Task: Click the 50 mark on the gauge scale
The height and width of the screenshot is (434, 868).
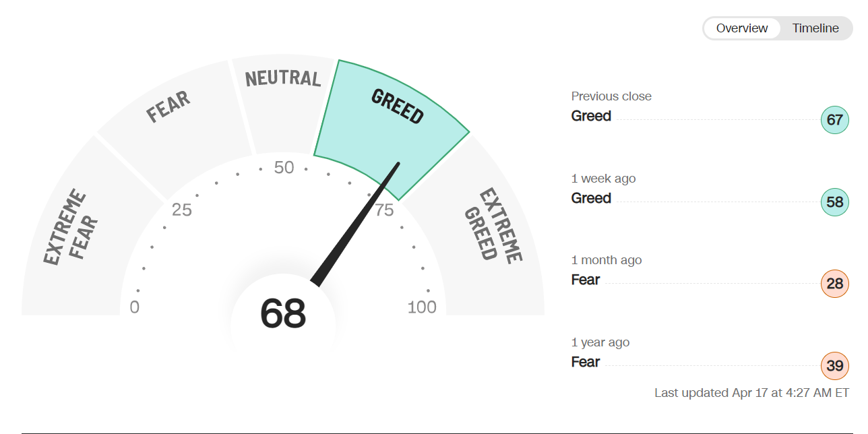Action: tap(284, 168)
